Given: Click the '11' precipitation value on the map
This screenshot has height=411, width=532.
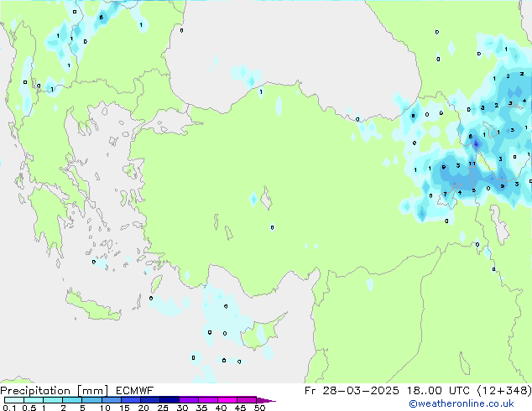Looking at the screenshot, I should point(472,164).
